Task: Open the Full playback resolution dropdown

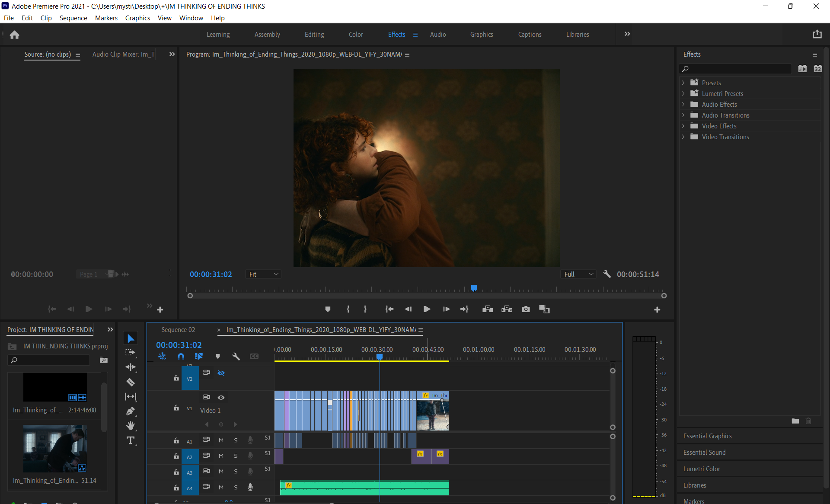Action: (x=578, y=274)
